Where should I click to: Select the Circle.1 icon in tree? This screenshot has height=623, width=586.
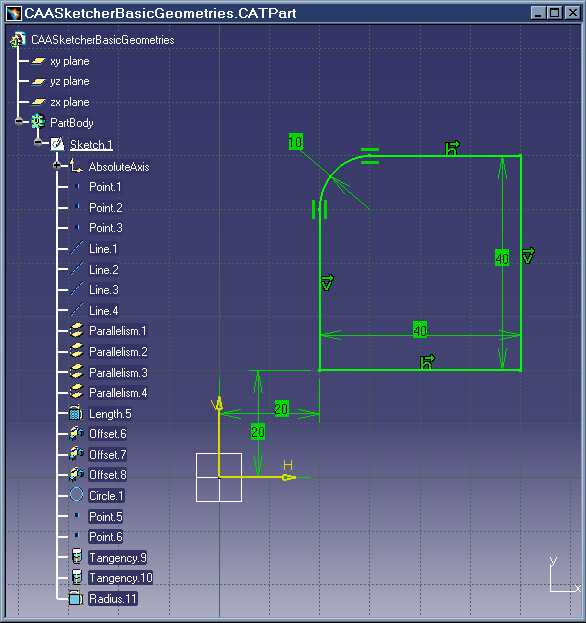pyautogui.click(x=76, y=495)
